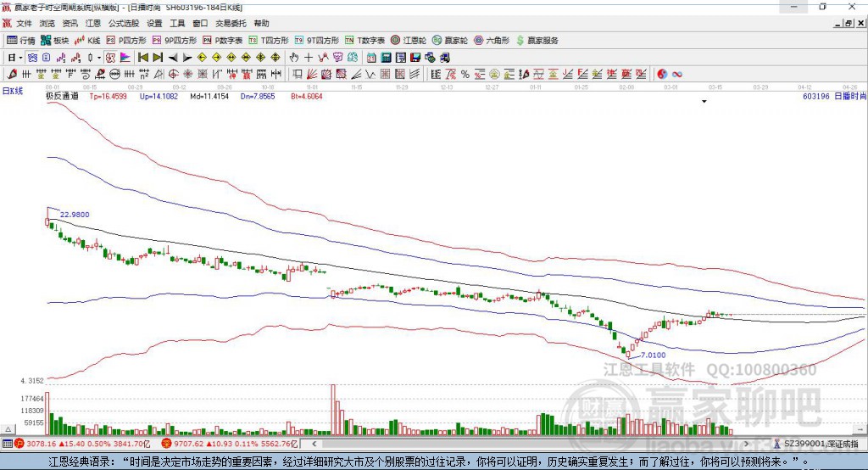
Task: Open the 工具 menu
Action: point(177,23)
